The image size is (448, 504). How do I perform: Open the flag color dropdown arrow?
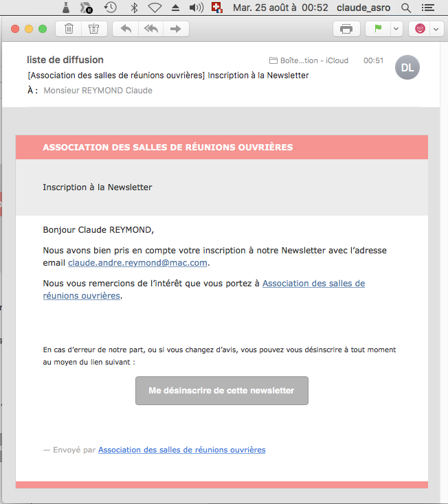(x=396, y=29)
